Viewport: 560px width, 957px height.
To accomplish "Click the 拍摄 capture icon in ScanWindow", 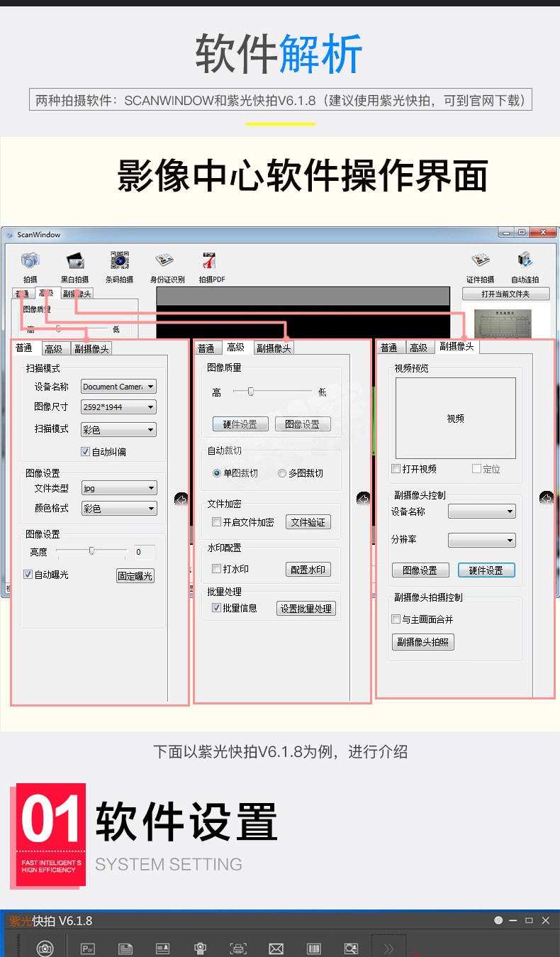I will click(x=30, y=261).
